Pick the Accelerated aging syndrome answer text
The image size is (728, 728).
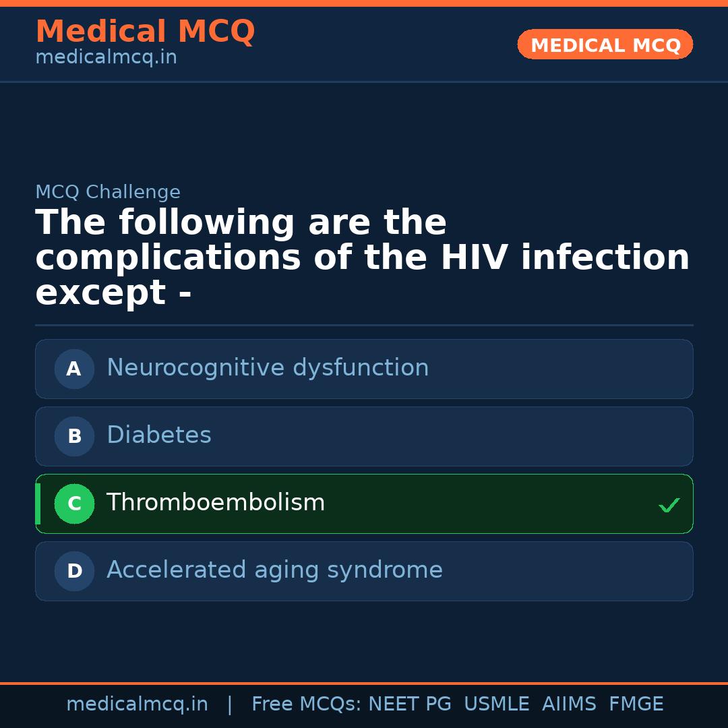(274, 570)
